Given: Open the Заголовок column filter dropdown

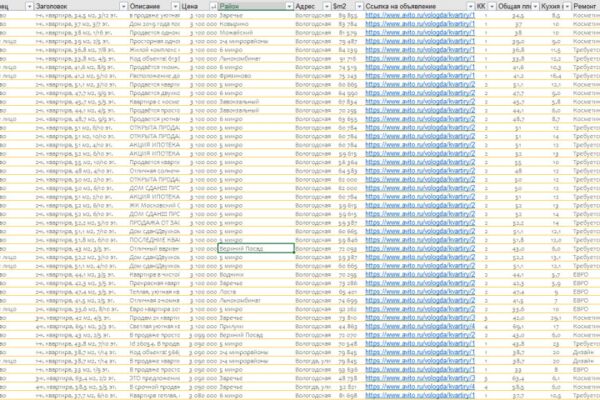Looking at the screenshot, I should click(x=123, y=6).
